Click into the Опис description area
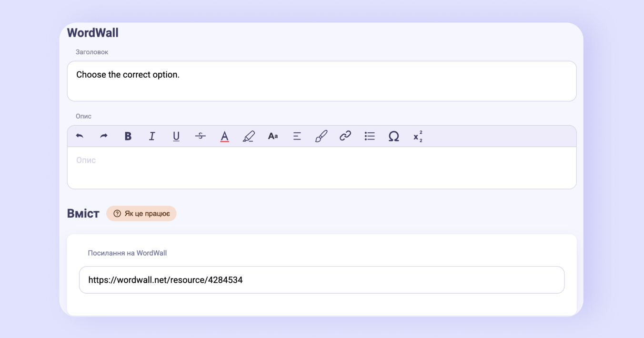 point(322,168)
